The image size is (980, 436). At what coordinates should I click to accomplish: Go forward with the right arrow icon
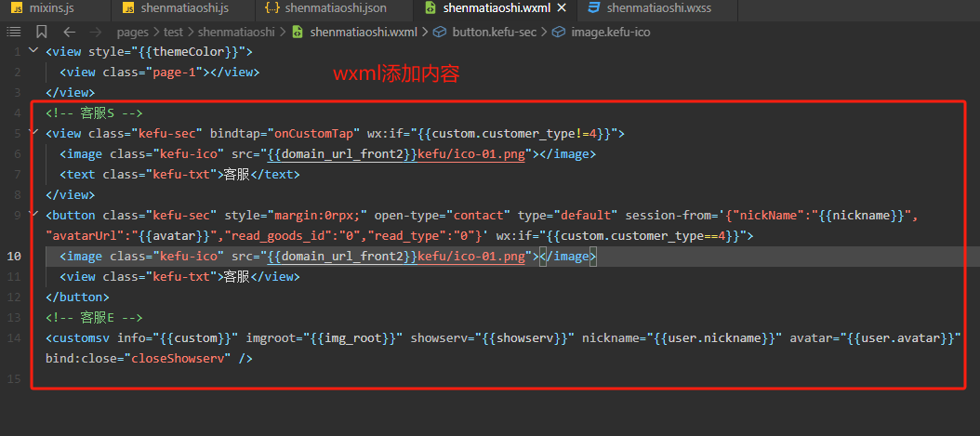(x=95, y=32)
